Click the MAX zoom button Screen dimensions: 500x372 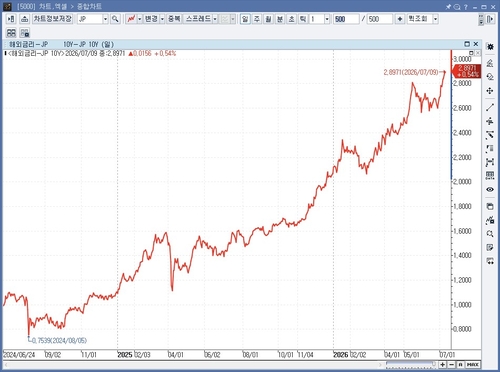coord(473,365)
